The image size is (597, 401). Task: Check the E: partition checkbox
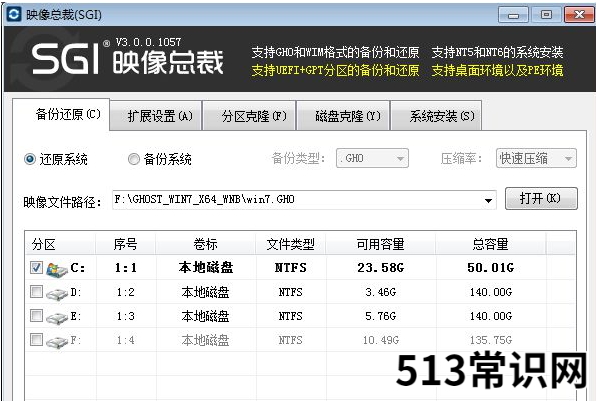36,315
